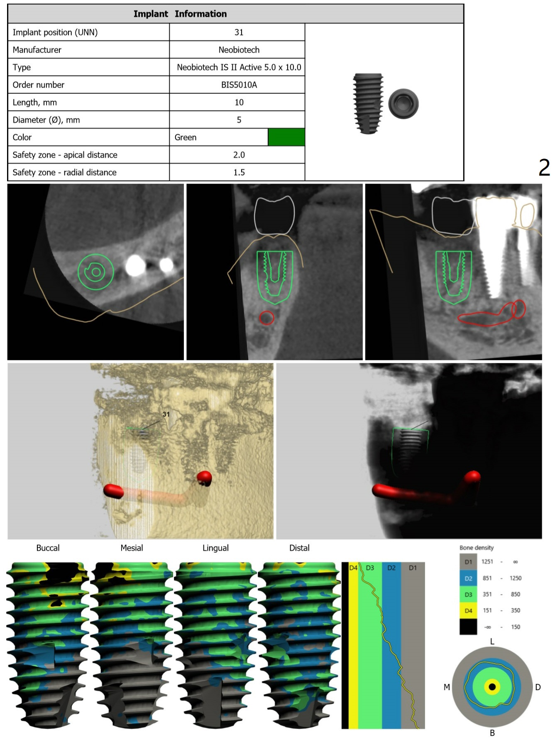The height and width of the screenshot is (747, 560).
Task: Click the Mesial implant density model
Action: 132,645
